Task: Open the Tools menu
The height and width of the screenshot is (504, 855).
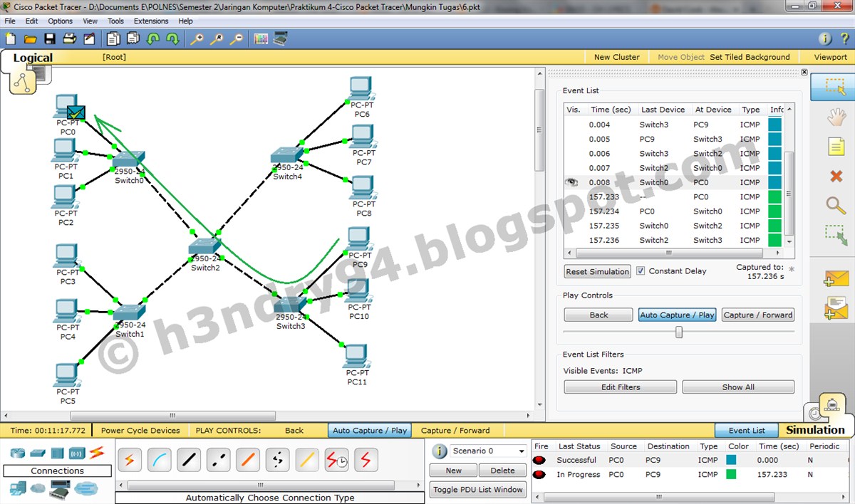Action: 116,21
